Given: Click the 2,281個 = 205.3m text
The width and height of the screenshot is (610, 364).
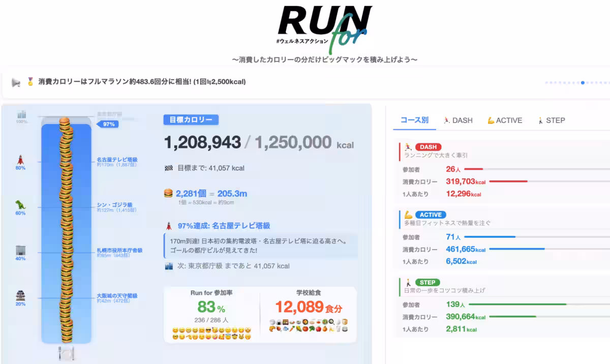Looking at the screenshot, I should [x=211, y=194].
